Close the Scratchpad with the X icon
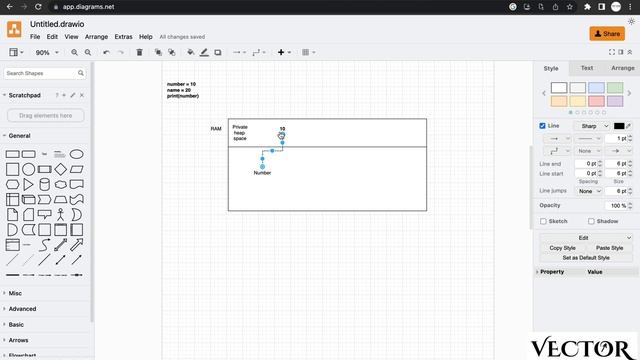Viewport: 640px width, 360px height. tap(82, 95)
